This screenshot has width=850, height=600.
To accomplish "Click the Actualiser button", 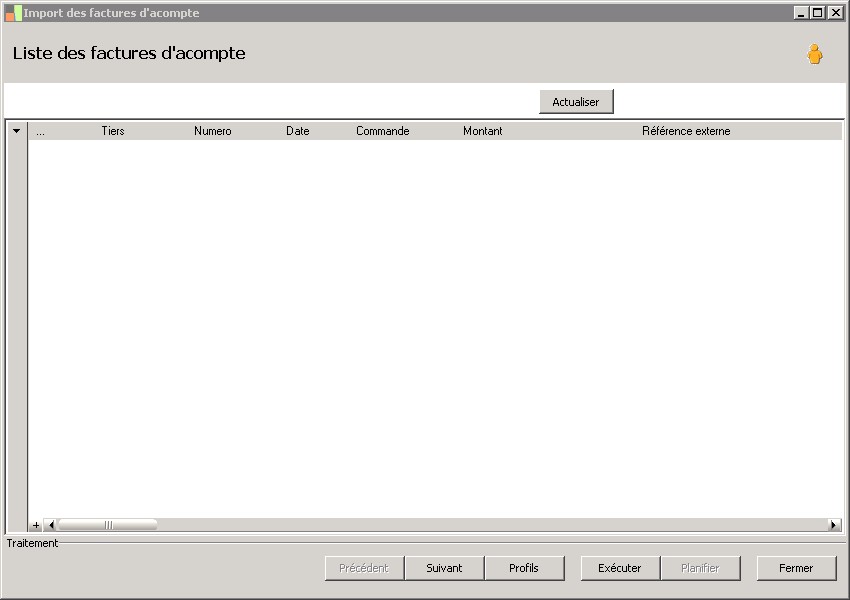I will click(576, 102).
